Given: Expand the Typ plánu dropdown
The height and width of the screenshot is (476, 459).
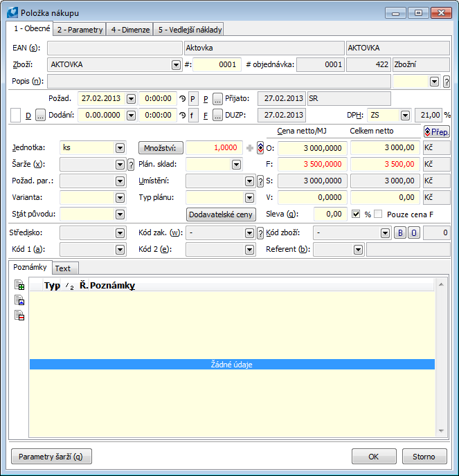Looking at the screenshot, I should pos(249,198).
